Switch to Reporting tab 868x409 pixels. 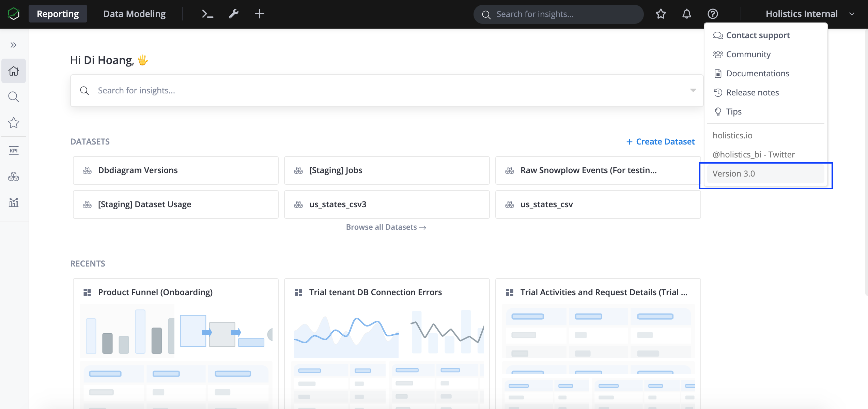coord(58,14)
